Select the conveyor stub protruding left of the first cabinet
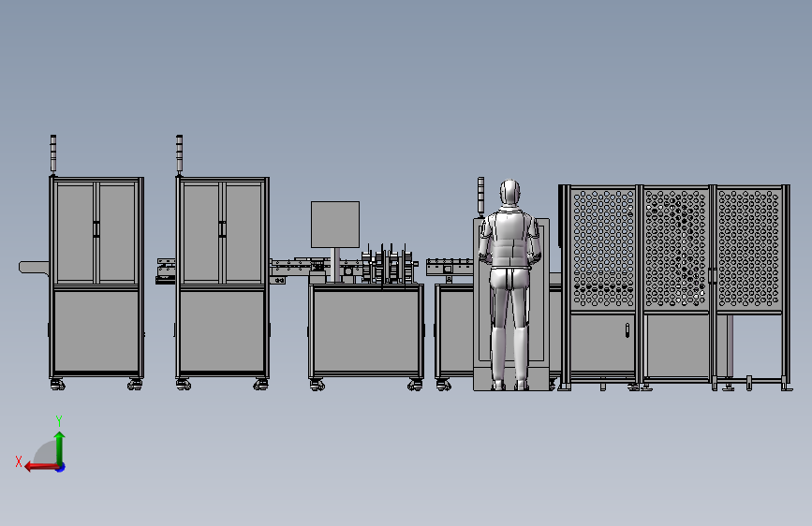Viewport: 812px width, 526px height. pos(34,267)
